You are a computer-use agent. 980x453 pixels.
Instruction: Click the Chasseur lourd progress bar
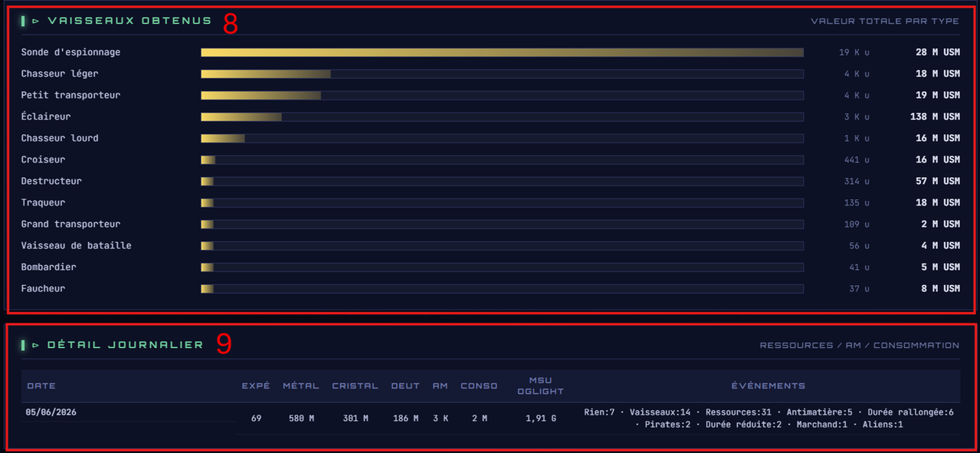click(x=502, y=138)
